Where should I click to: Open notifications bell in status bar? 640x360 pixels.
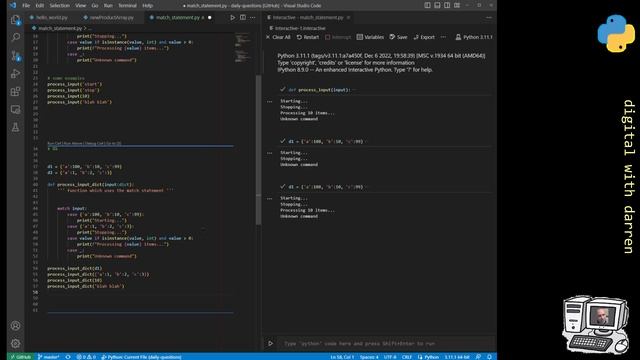(489, 357)
